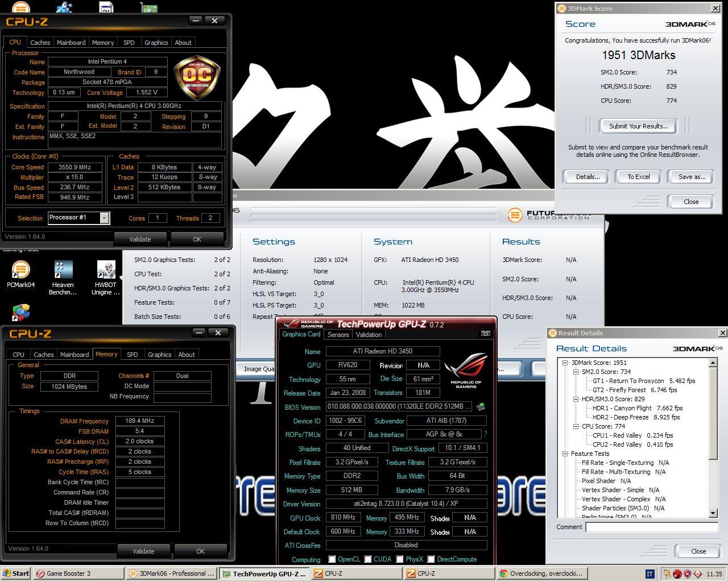Click the Close button in 3DMark Score window
The image size is (728, 582).
click(691, 202)
